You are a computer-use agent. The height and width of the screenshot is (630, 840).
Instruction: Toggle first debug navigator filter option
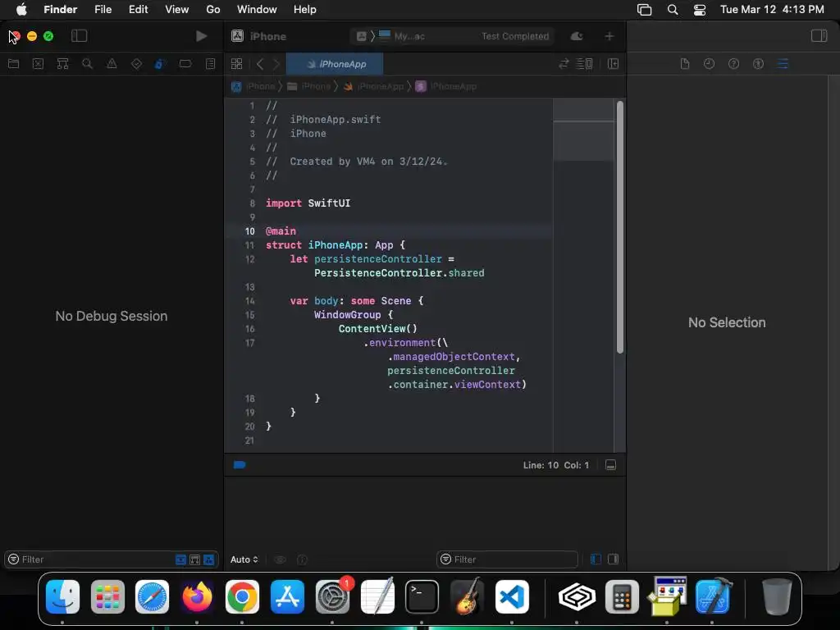180,559
